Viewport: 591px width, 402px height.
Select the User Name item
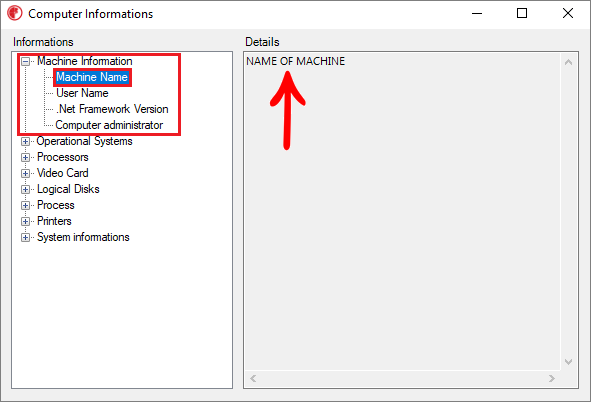point(82,93)
